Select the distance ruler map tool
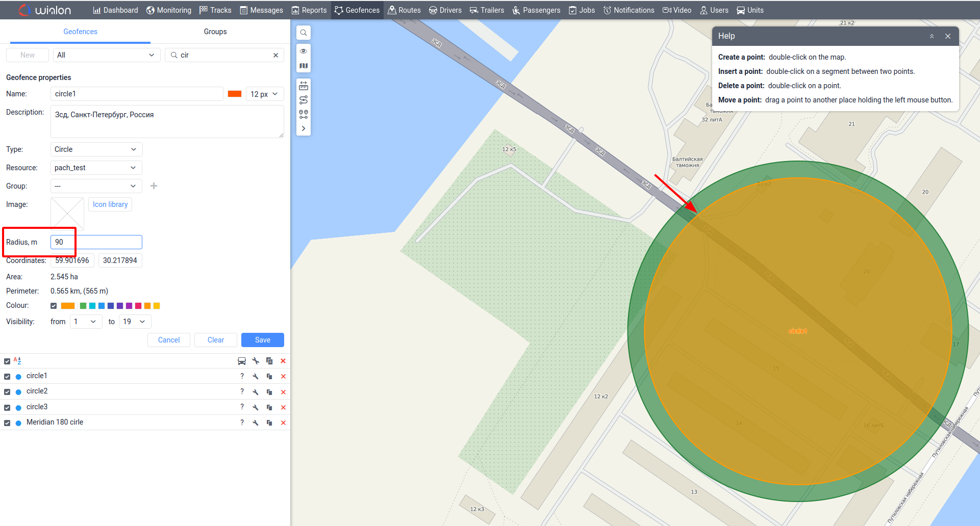980x526 pixels. click(304, 86)
